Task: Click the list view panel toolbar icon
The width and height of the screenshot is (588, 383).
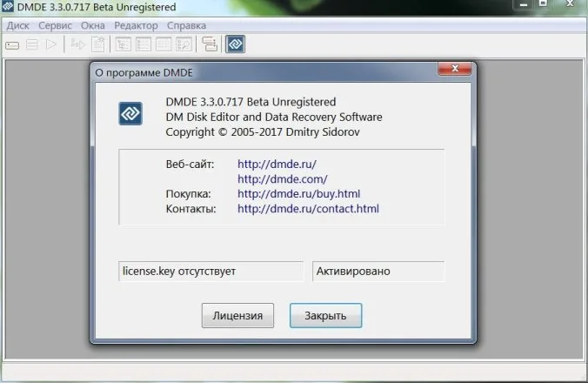Action: click(144, 44)
